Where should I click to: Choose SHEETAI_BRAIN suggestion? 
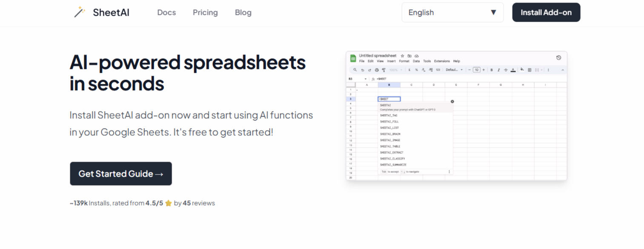coord(390,134)
